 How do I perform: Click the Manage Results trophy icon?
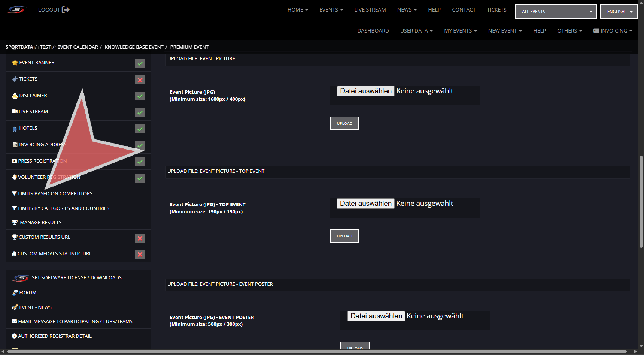15,223
